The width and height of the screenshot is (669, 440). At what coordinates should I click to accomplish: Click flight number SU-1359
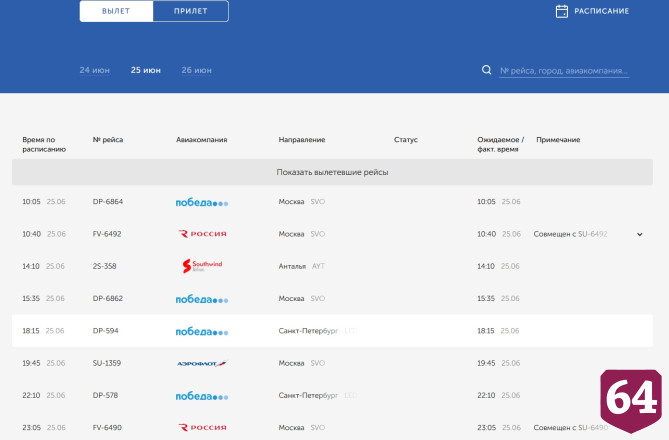(x=107, y=363)
